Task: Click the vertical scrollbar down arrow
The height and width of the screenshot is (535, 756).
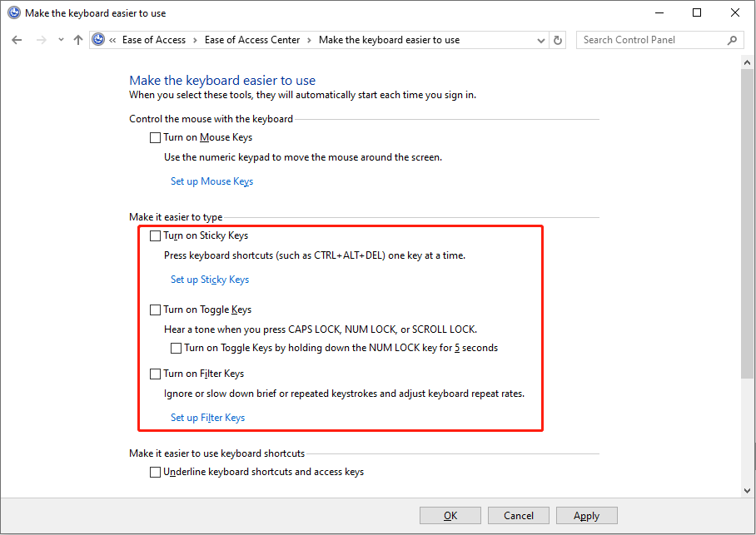Action: [747, 490]
